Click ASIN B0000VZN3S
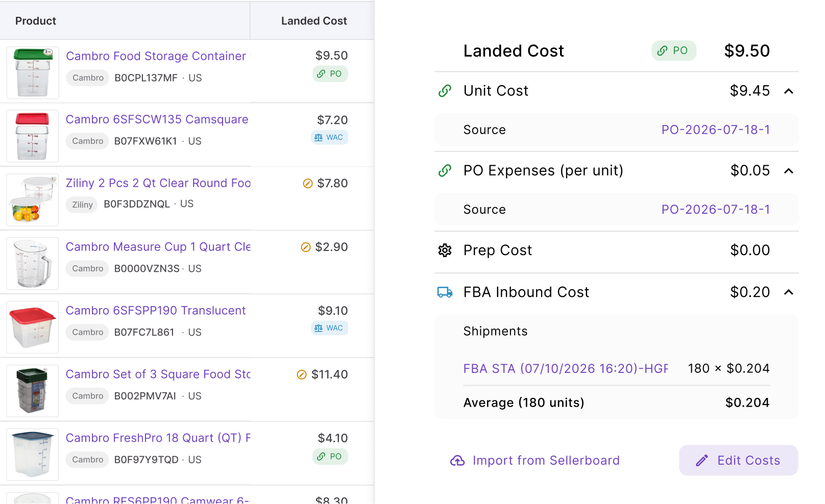Image resolution: width=825 pixels, height=504 pixels. [147, 269]
